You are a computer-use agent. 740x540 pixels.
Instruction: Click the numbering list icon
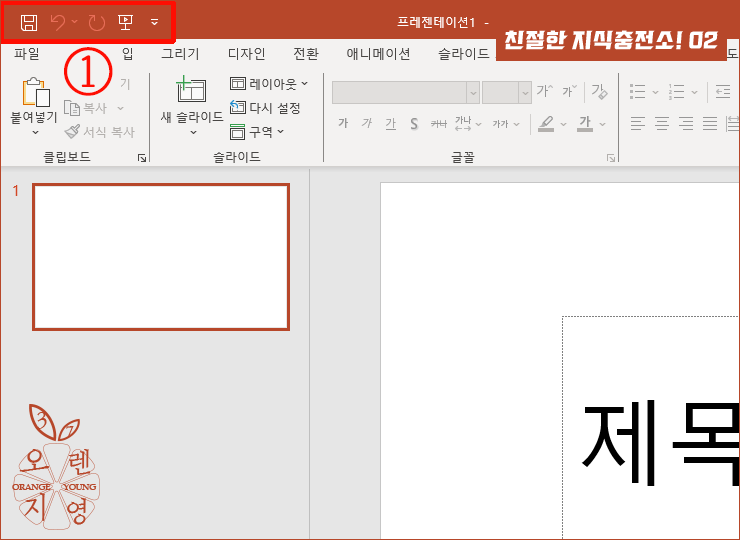[x=677, y=92]
